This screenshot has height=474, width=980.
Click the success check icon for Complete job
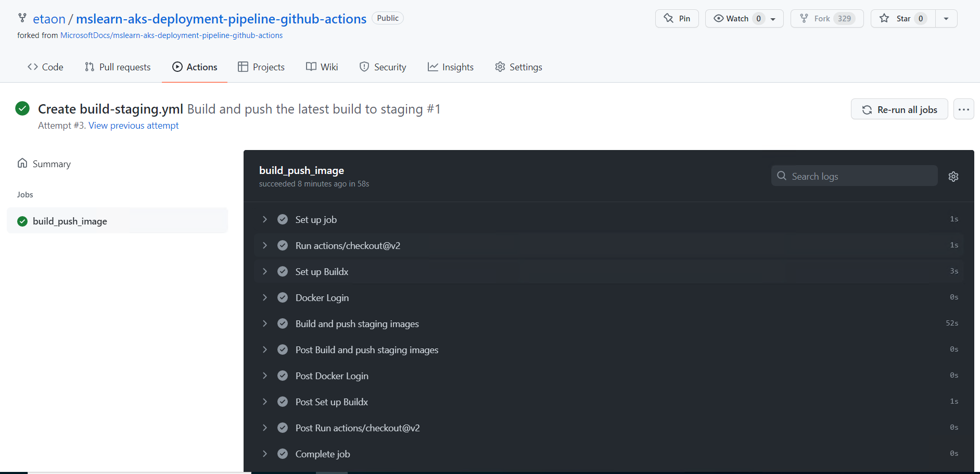pyautogui.click(x=283, y=454)
